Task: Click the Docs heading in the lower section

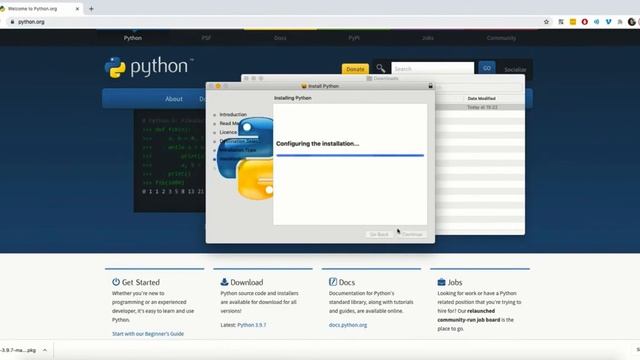Action: click(x=347, y=282)
